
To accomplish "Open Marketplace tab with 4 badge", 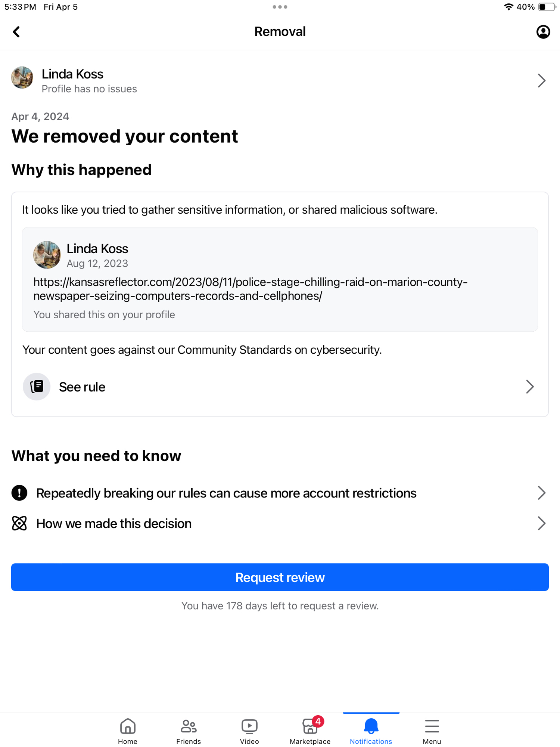I will tap(310, 731).
